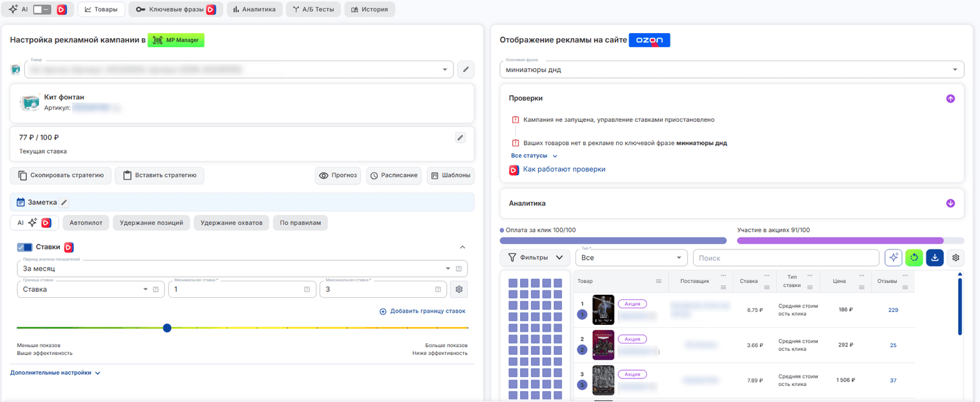Expand Дополнительные настройки
Image resolution: width=980 pixels, height=402 pixels.
(x=56, y=373)
